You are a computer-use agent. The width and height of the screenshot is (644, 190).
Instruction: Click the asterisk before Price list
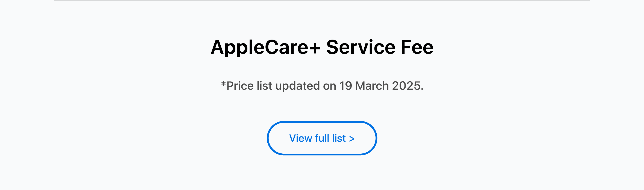coord(223,84)
